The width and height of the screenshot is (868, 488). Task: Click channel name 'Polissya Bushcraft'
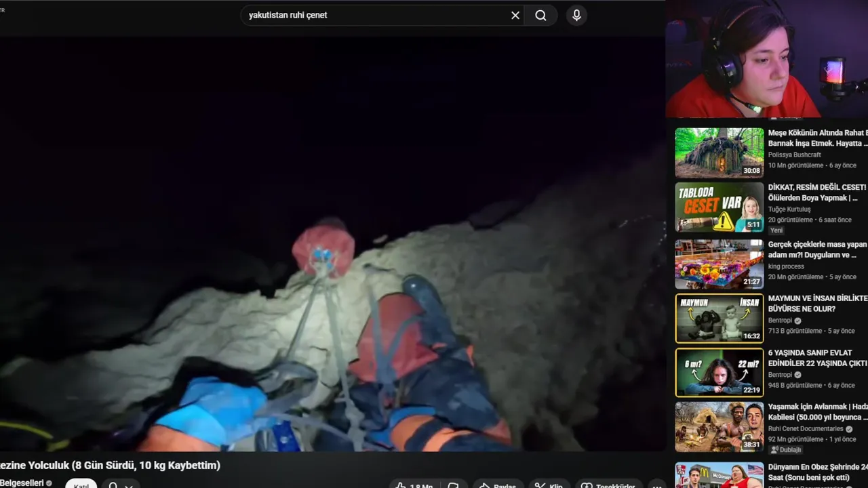[x=794, y=155]
